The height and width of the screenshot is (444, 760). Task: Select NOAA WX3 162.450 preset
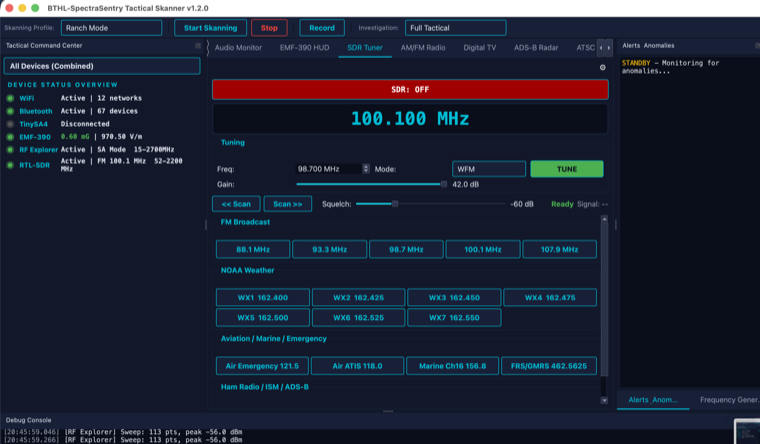454,297
